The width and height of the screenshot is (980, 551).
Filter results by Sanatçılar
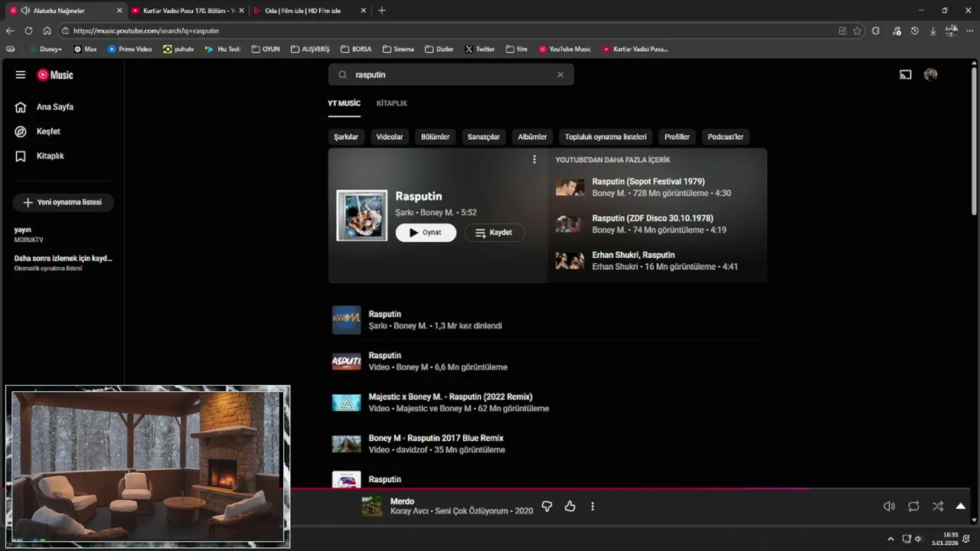pos(484,137)
